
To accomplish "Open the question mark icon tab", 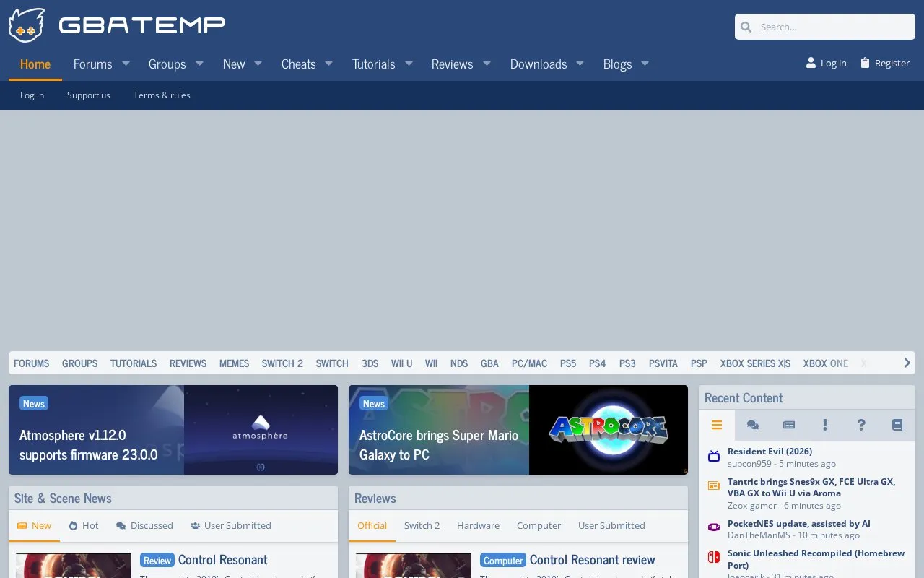I will (x=861, y=425).
